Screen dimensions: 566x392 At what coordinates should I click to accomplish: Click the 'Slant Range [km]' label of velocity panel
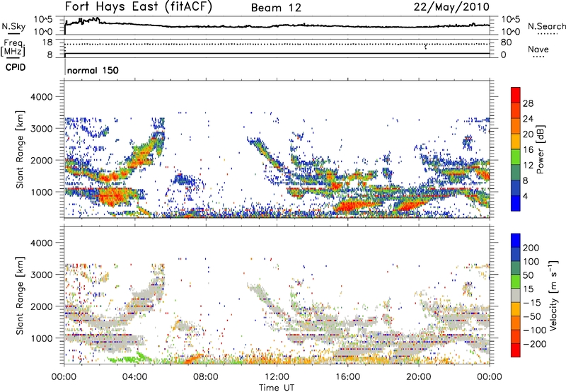point(20,296)
